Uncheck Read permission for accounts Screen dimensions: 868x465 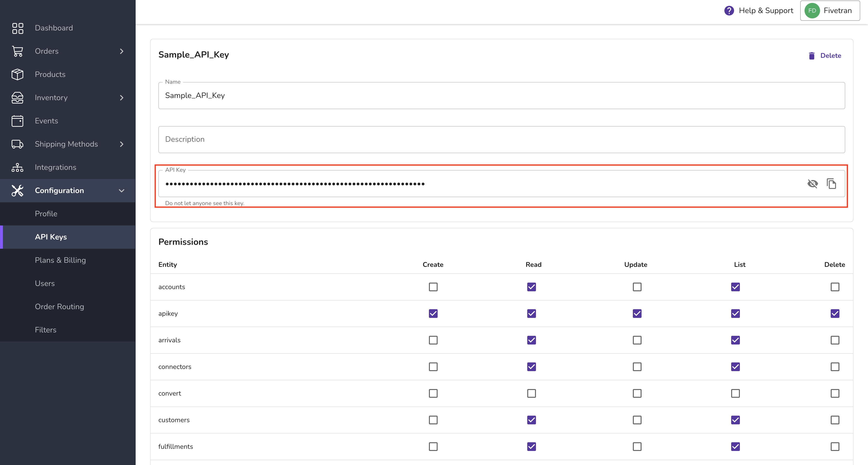click(531, 287)
